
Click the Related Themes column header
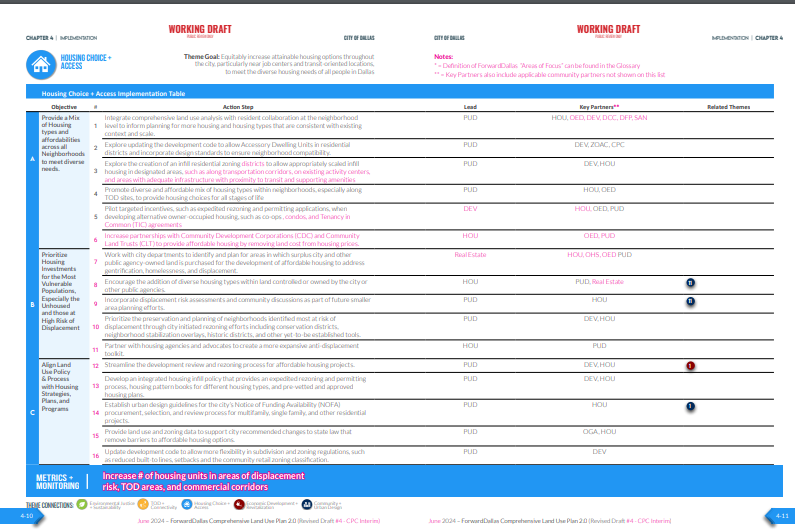coord(729,107)
